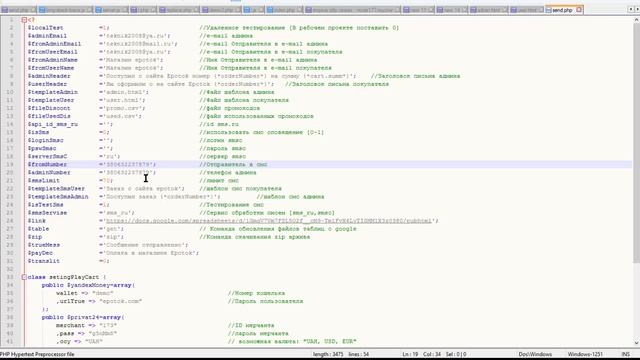The image size is (640, 360).
Task: Click the $adminNumber variable
Action: 49,173
